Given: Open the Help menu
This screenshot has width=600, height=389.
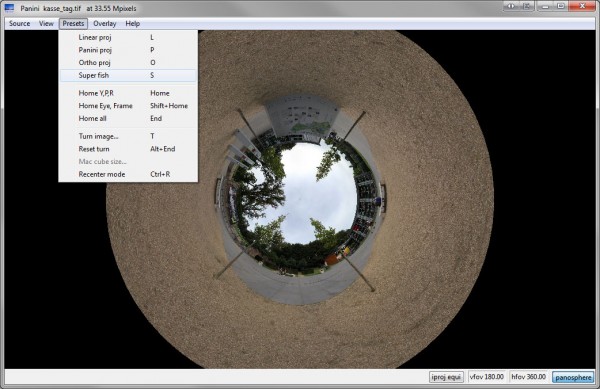Looking at the screenshot, I should pos(132,24).
